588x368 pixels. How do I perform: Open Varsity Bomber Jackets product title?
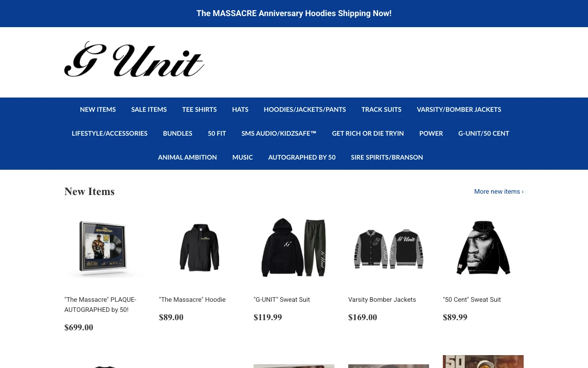tap(382, 299)
